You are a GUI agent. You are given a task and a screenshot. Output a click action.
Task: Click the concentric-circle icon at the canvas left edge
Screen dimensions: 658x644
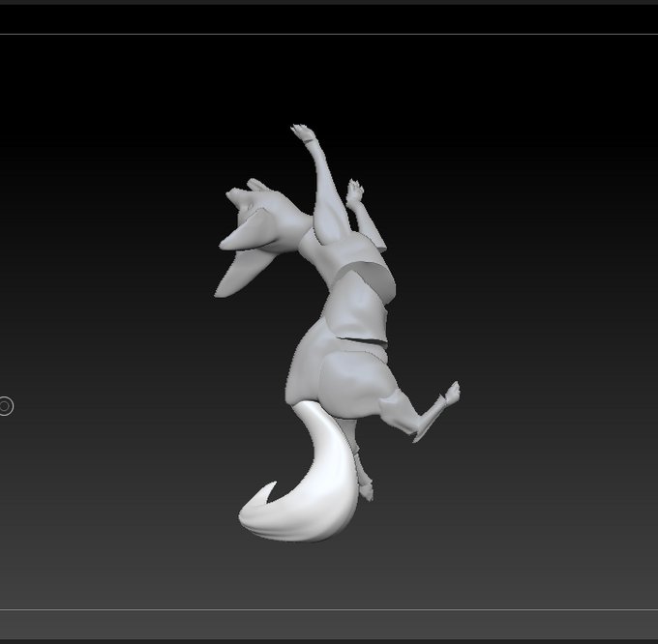6,406
